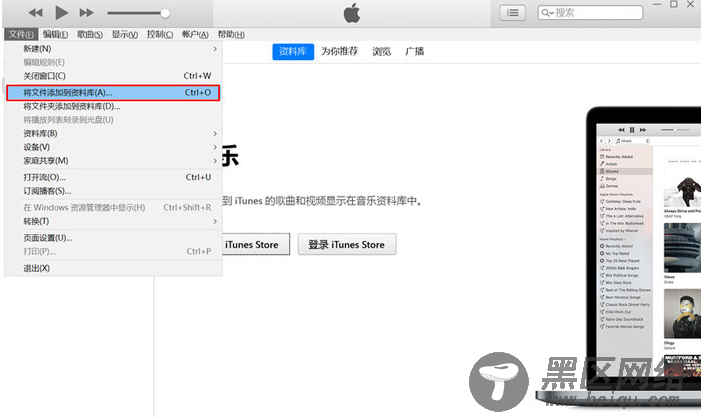701x417 pixels.
Task: Switch to the 广播 tab
Action: click(x=414, y=51)
